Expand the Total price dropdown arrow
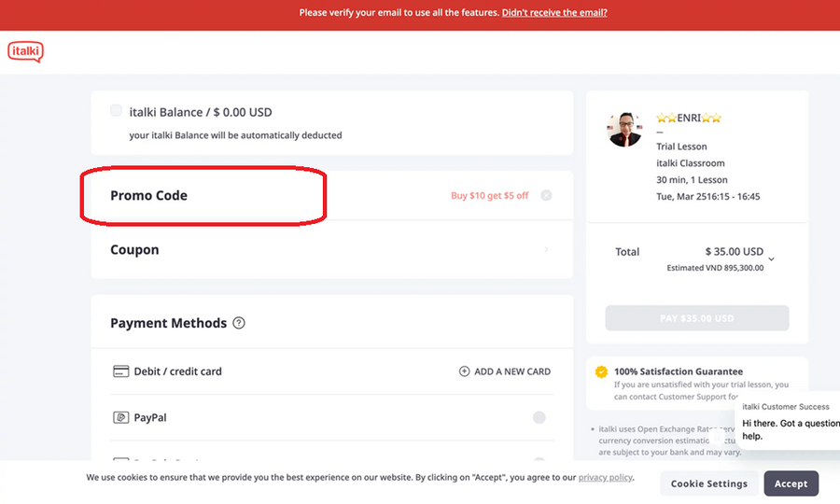840x504 pixels. [x=772, y=258]
